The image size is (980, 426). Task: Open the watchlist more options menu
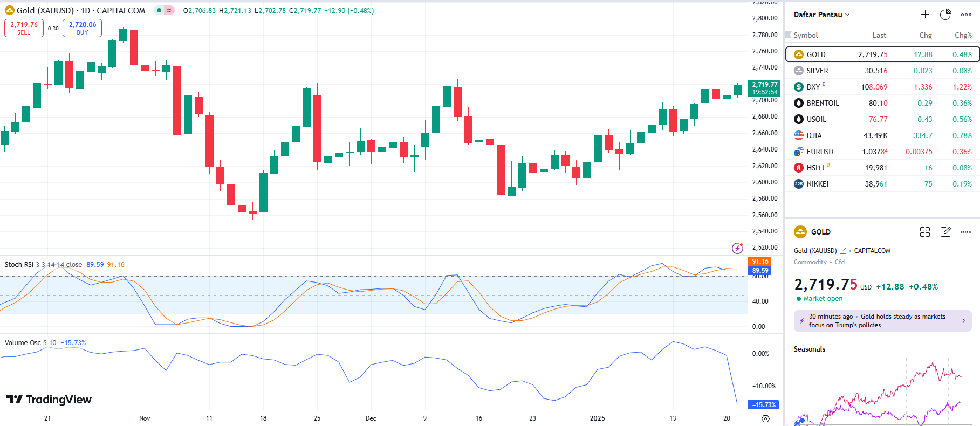pos(966,15)
